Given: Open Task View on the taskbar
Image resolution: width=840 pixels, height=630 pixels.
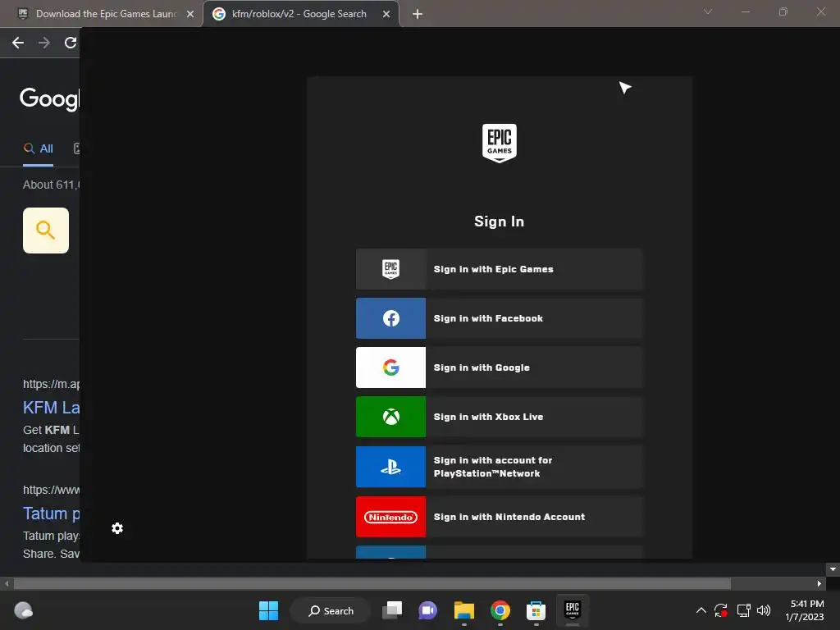Looking at the screenshot, I should [392, 610].
